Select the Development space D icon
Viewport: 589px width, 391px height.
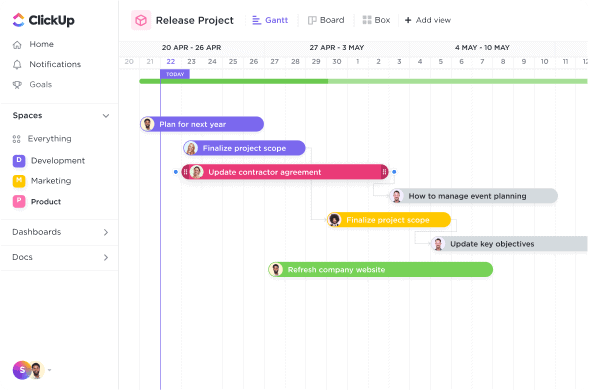(19, 161)
